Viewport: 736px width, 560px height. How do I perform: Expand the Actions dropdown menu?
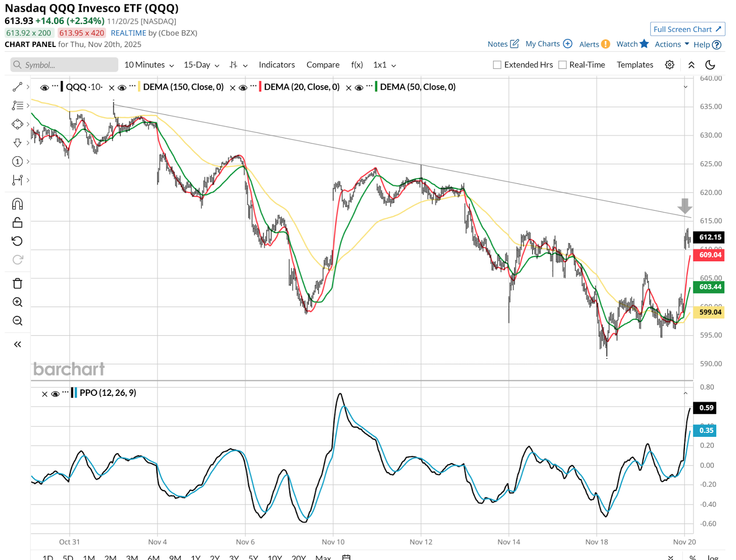(672, 44)
